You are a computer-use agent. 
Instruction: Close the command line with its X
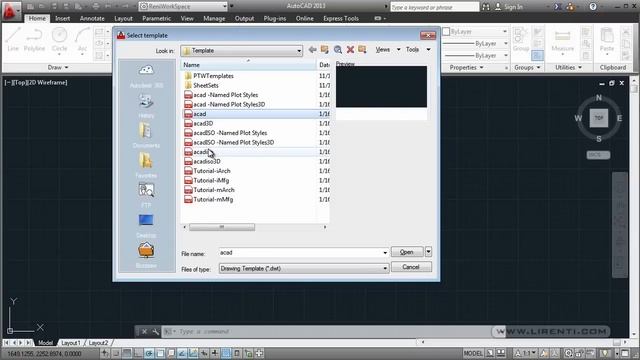coord(144,331)
